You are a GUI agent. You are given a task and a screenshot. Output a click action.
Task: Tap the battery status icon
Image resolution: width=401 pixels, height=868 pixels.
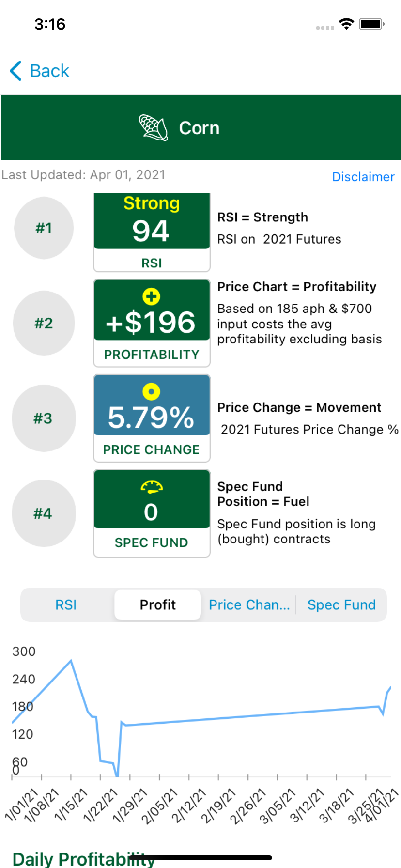point(371,24)
